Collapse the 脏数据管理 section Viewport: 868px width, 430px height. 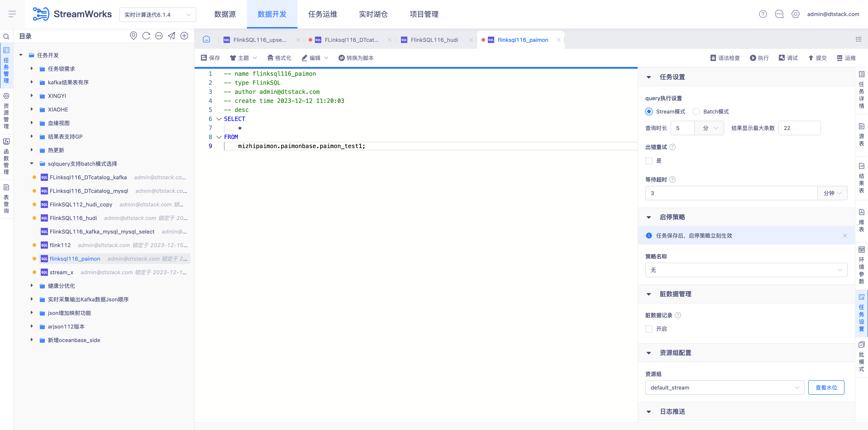point(649,294)
